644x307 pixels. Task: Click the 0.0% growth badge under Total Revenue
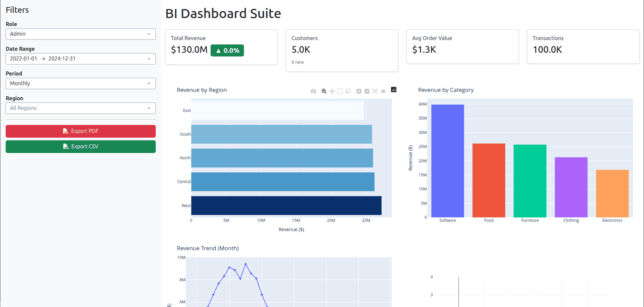[x=227, y=50]
